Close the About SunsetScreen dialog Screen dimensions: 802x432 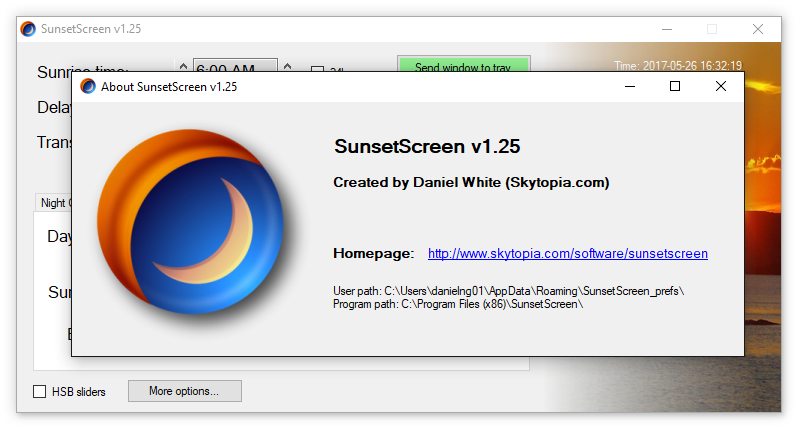pos(721,86)
